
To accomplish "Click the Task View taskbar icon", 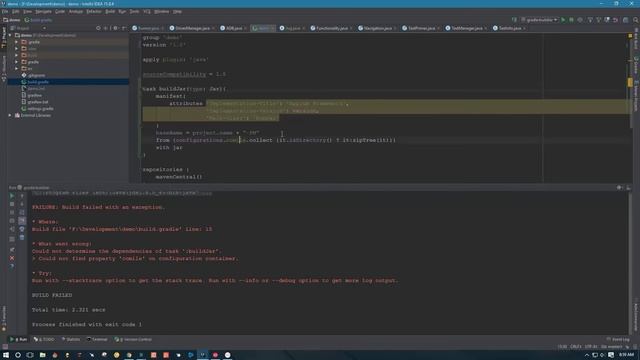I will tap(30, 355).
